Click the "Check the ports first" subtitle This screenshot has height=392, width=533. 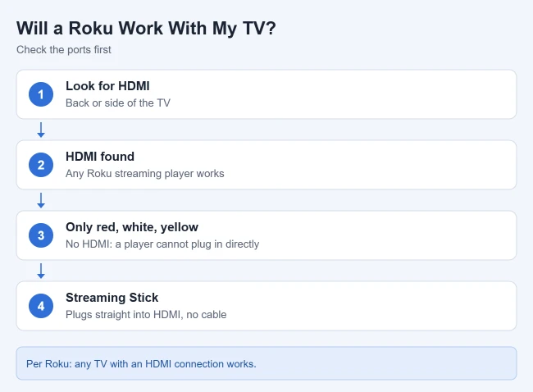(x=64, y=50)
